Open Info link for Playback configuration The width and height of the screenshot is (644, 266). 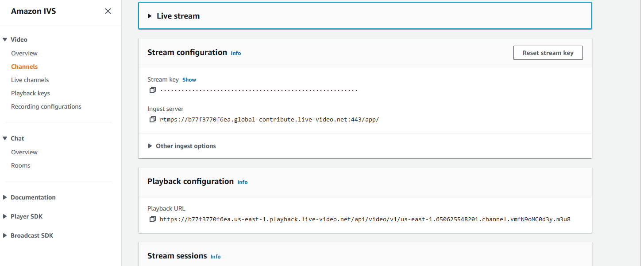point(243,182)
